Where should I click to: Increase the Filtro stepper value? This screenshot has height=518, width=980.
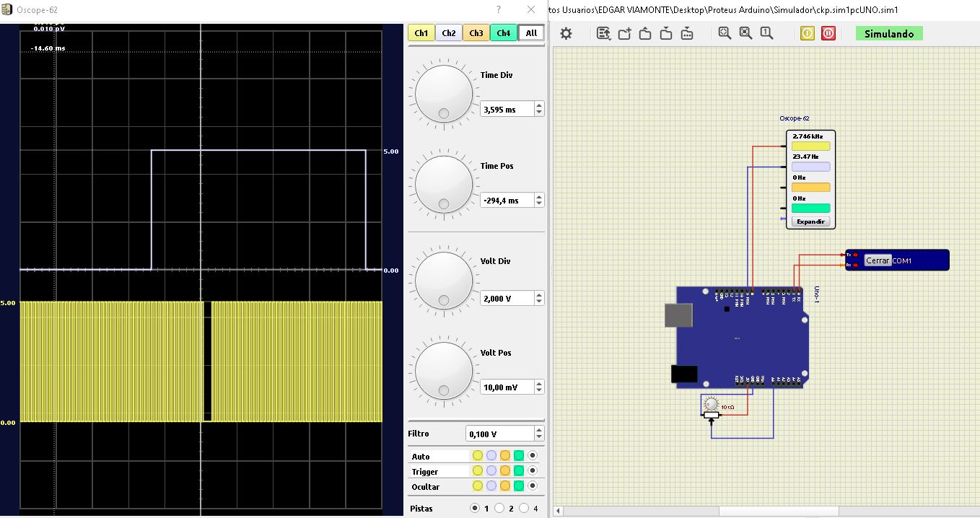(539, 430)
